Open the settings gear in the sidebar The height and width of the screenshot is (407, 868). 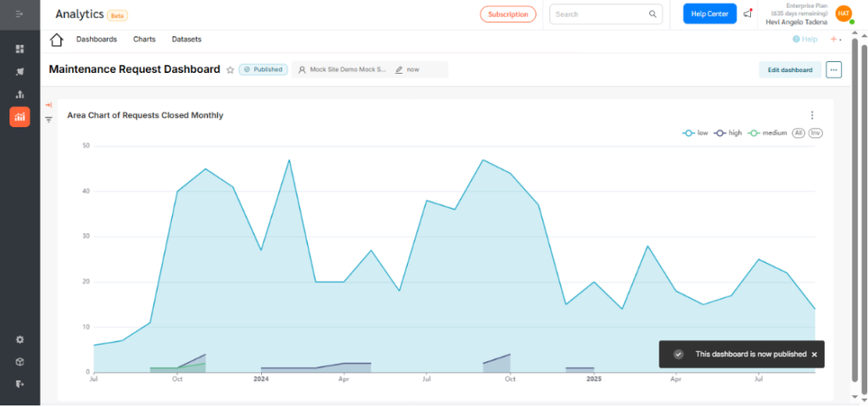tap(19, 339)
